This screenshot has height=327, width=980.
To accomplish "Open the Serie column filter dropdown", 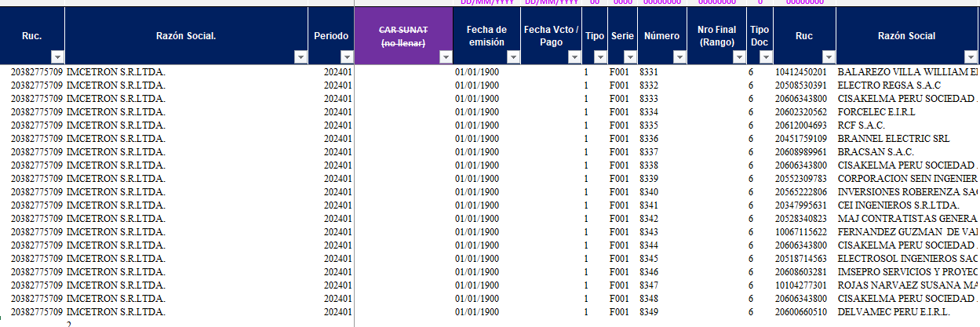I will coord(629,57).
